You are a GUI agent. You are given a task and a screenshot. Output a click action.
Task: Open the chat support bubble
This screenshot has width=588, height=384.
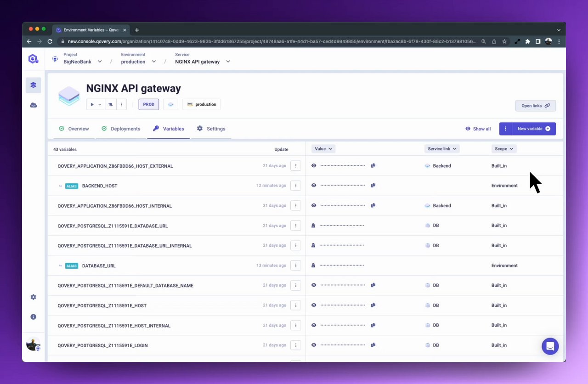pyautogui.click(x=550, y=346)
